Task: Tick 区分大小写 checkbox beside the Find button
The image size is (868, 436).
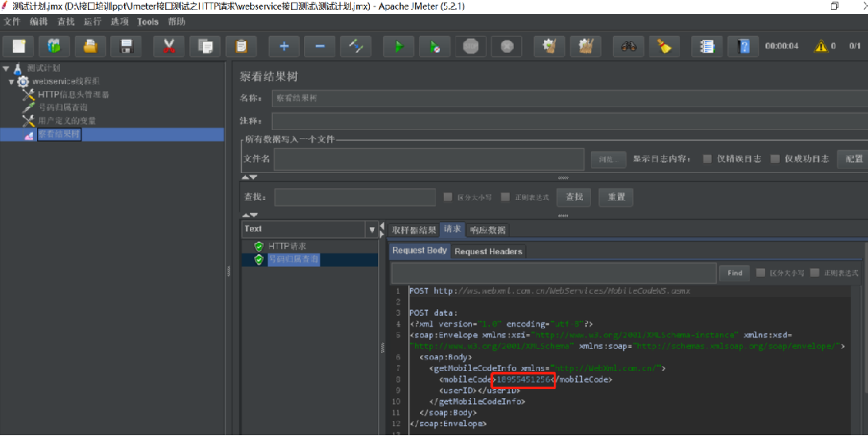Action: pyautogui.click(x=760, y=272)
